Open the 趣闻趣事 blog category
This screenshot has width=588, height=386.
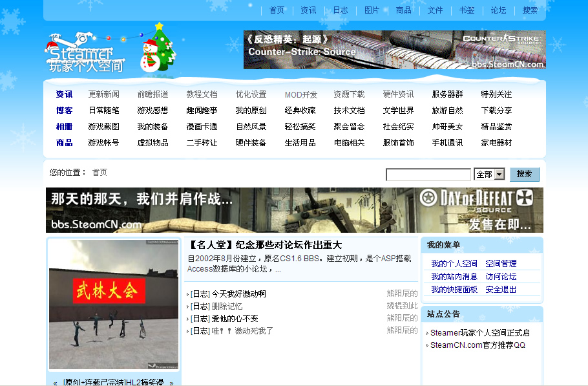click(202, 111)
